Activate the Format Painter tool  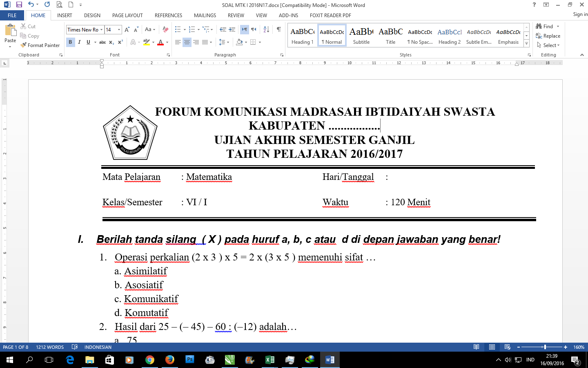(x=40, y=45)
